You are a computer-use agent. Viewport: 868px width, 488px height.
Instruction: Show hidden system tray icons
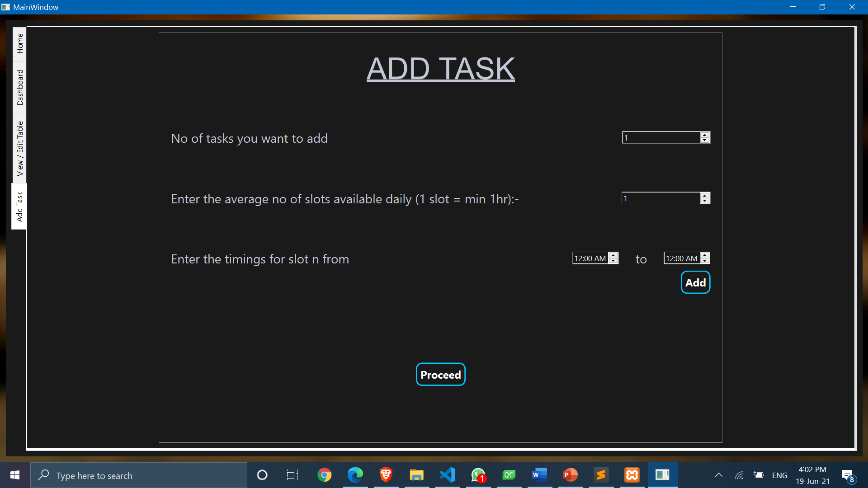click(718, 475)
